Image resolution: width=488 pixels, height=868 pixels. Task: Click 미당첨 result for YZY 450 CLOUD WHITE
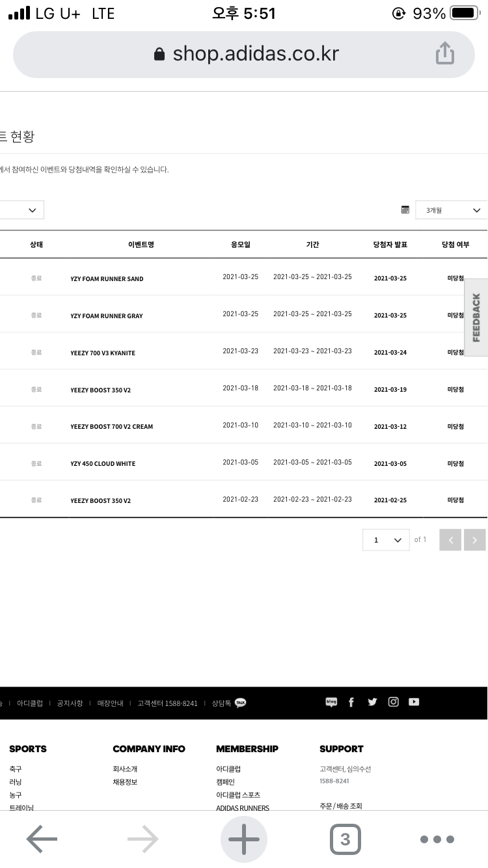pyautogui.click(x=455, y=464)
